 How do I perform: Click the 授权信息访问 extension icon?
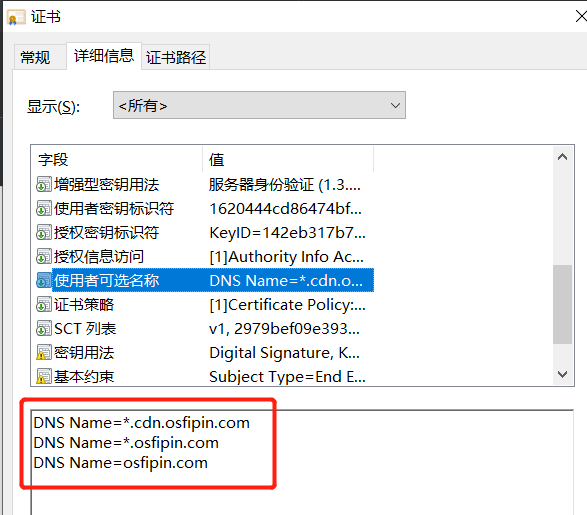(44, 257)
